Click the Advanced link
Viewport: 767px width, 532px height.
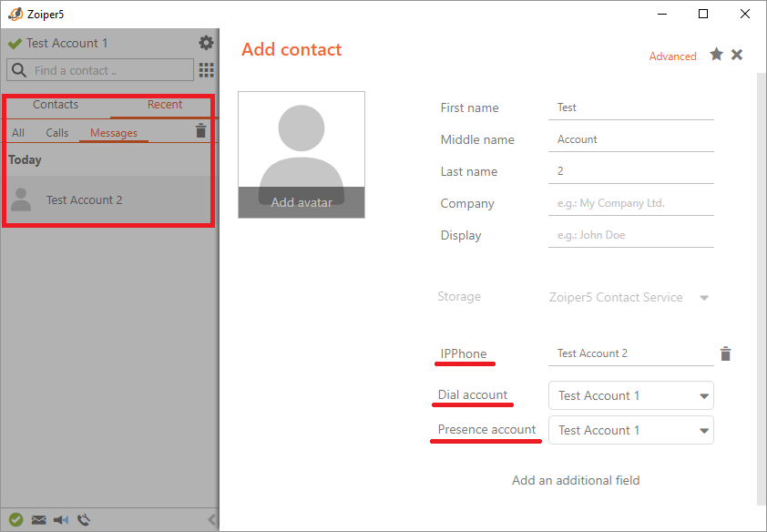click(672, 56)
